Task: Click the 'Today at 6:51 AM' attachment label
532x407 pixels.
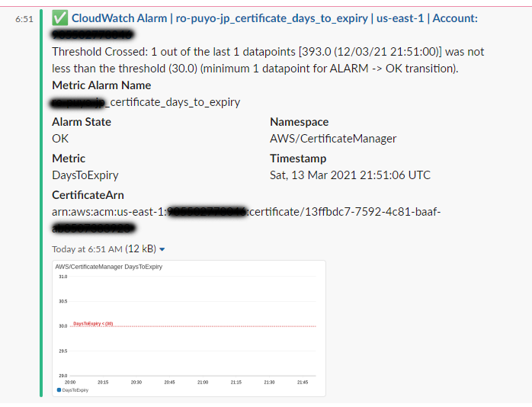Action: (87, 249)
